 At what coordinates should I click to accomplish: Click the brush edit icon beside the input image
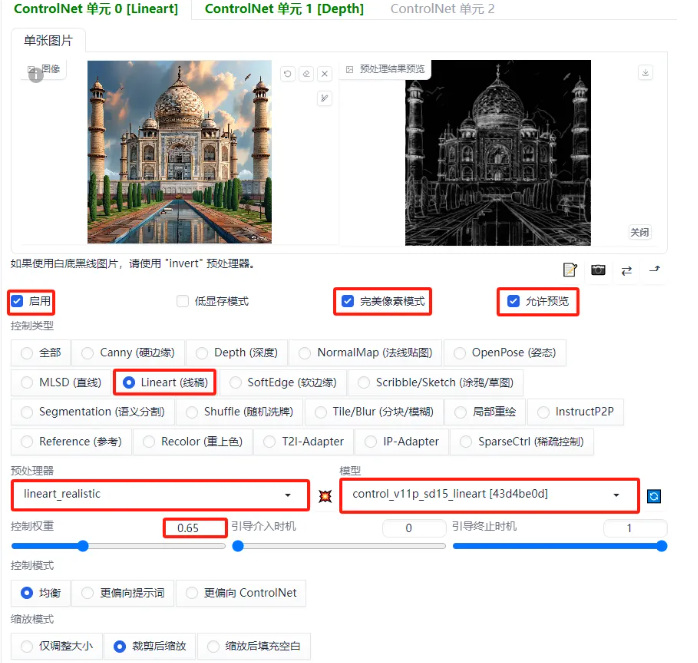(325, 98)
